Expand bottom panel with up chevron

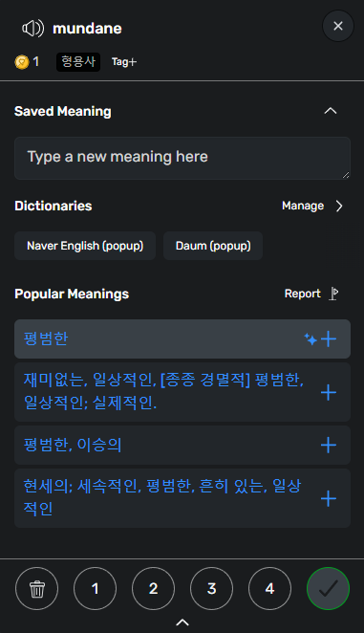coord(182,622)
